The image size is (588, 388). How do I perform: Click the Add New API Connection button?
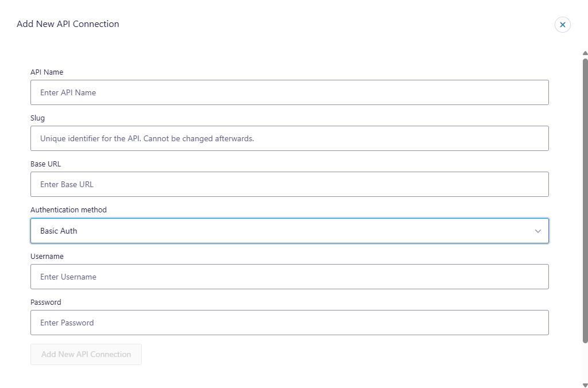point(86,354)
